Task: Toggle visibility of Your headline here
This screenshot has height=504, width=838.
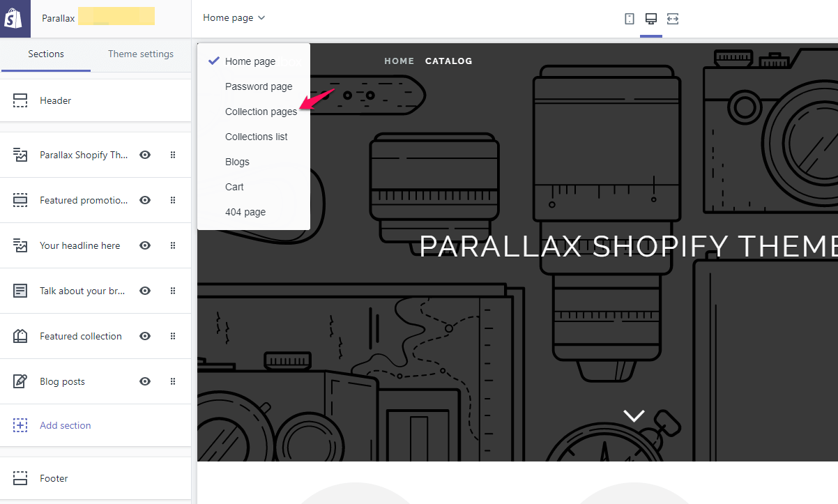Action: coord(145,245)
